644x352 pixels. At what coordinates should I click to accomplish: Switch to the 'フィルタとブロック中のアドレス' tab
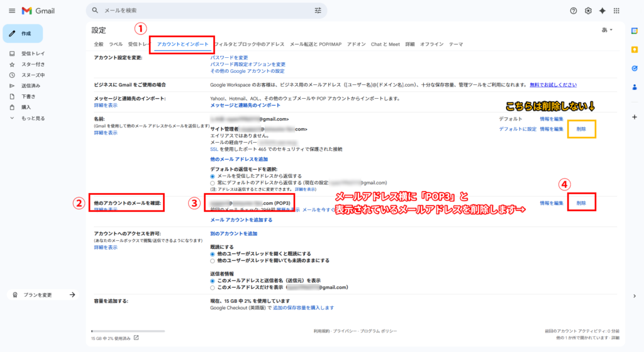(249, 45)
